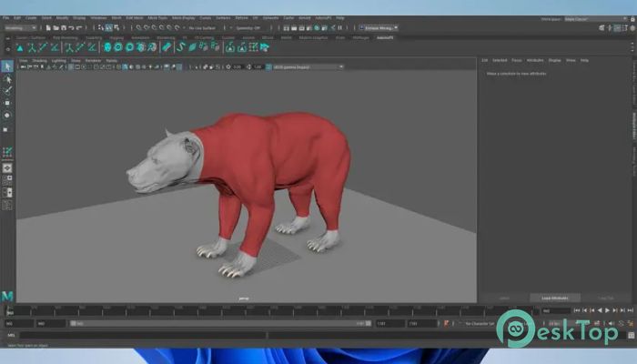Open the viewport Shading menu
The image size is (637, 364).
tap(39, 61)
